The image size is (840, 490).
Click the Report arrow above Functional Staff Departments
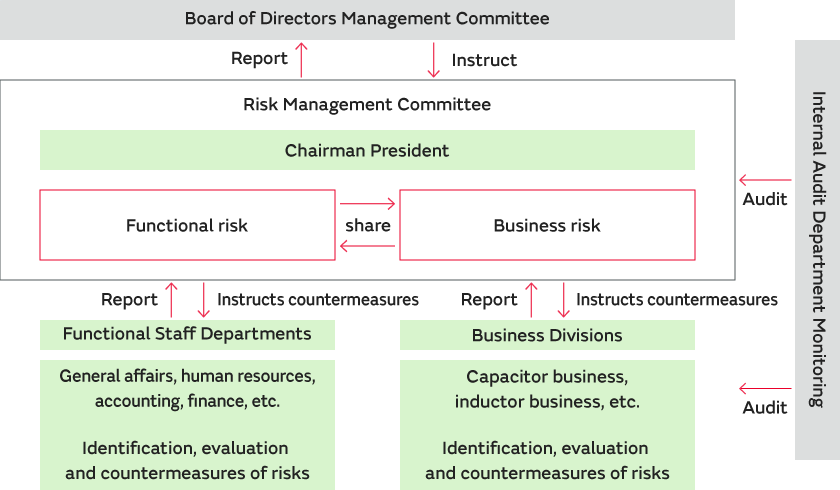coord(172,299)
